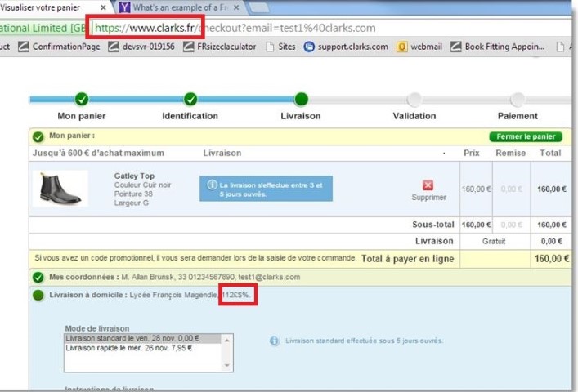Click the Gratuit delivery cost cell
Viewport: 578px width, 392px height.
click(x=494, y=242)
